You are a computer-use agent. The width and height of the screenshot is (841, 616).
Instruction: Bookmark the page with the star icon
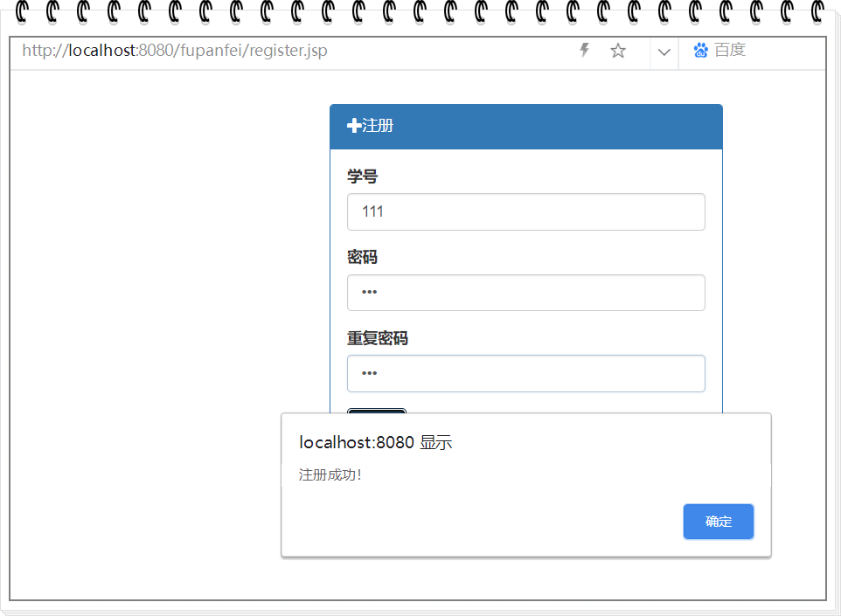[618, 51]
